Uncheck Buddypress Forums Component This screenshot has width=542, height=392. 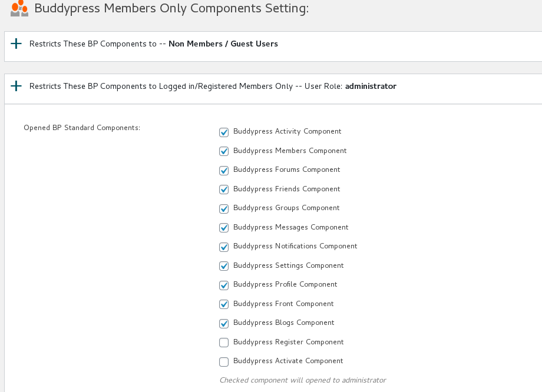223,170
